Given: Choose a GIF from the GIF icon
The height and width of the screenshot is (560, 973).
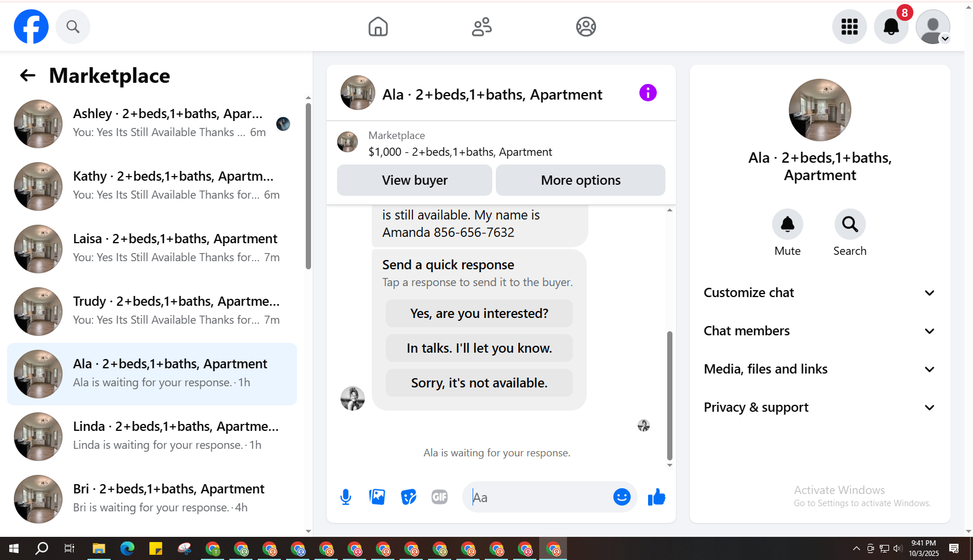Looking at the screenshot, I should pos(440,497).
